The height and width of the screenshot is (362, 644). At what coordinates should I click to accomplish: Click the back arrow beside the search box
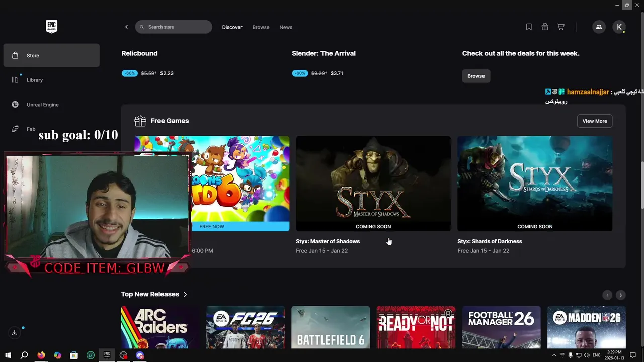[126, 27]
